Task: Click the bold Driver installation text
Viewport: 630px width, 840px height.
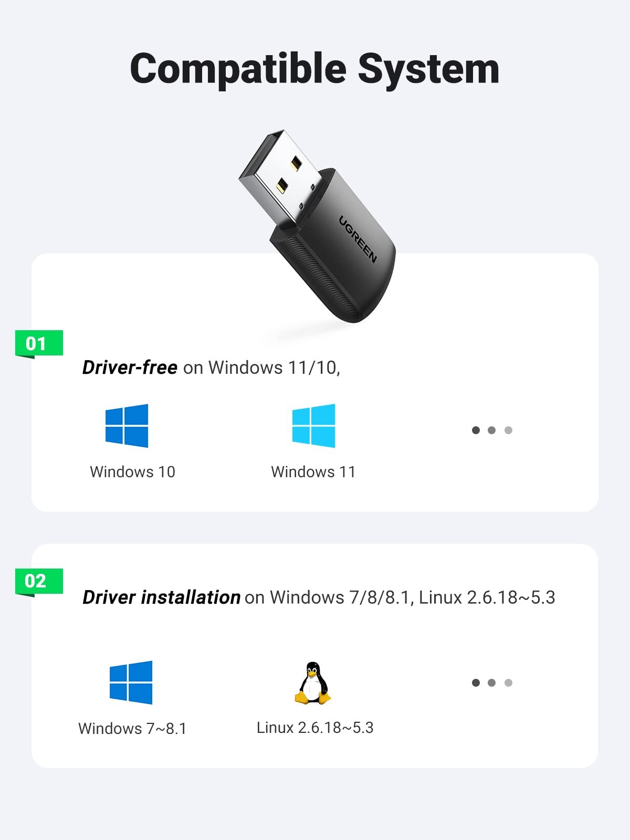Action: tap(161, 597)
